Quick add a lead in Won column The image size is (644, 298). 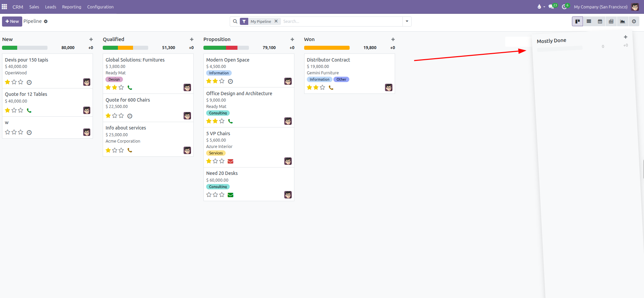(393, 39)
